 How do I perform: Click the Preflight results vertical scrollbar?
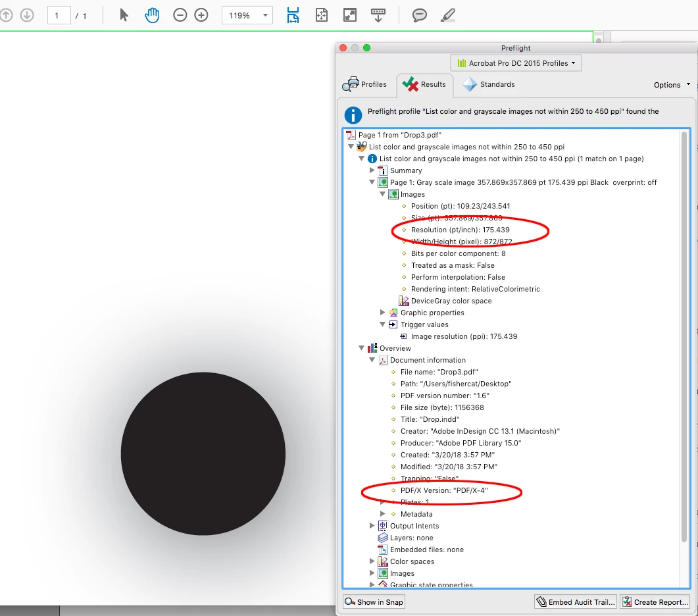[685, 336]
